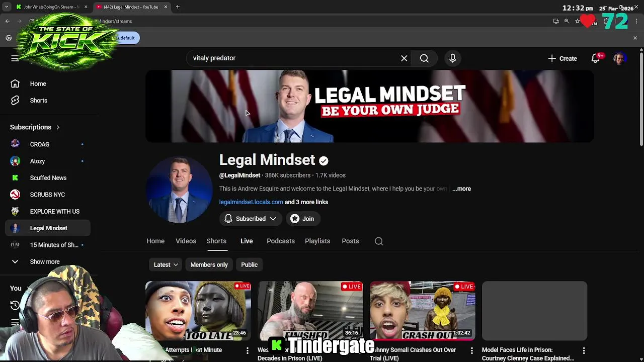Open Model Faces Life in Prison video title
This screenshot has height=362, width=644.
click(x=528, y=354)
